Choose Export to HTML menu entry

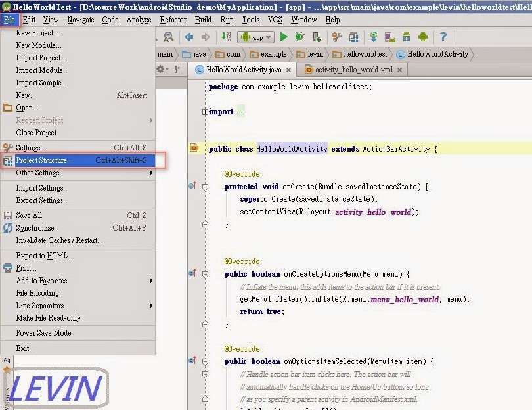[x=78, y=255]
